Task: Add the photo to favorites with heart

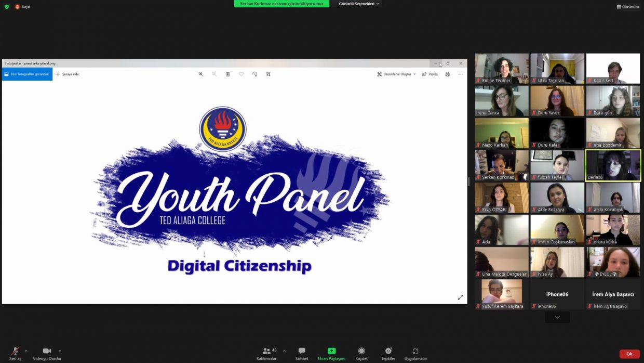Action: click(242, 74)
